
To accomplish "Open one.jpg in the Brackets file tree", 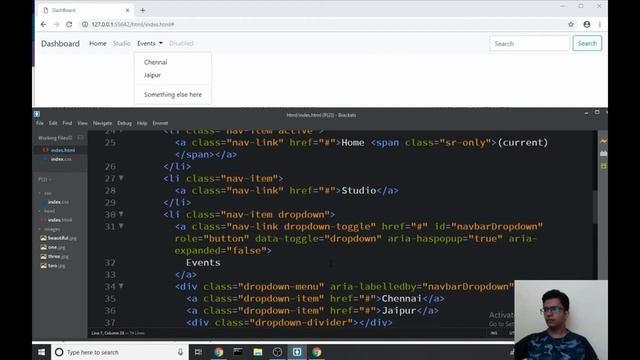I will (x=53, y=247).
